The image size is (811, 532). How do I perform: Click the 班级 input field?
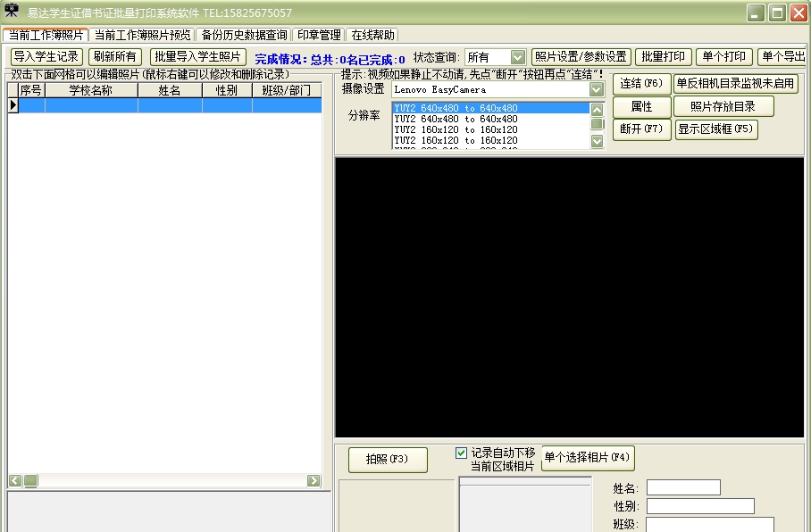pos(709,524)
